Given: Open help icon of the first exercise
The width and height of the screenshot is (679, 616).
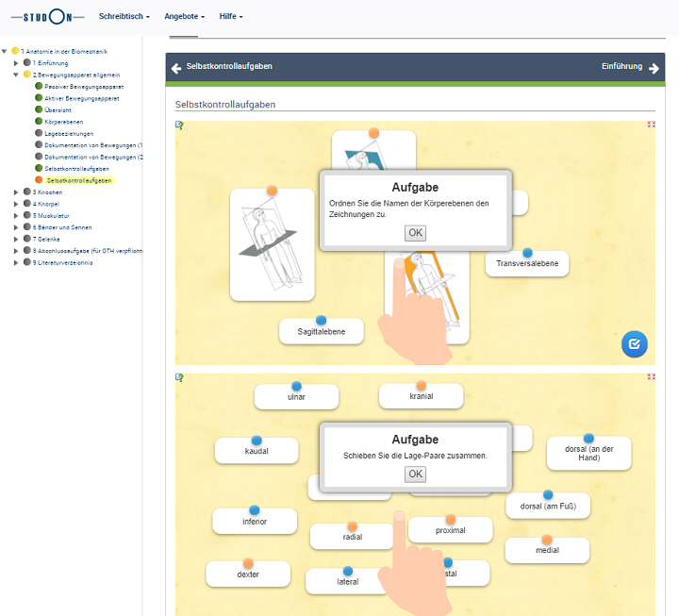Looking at the screenshot, I should click(179, 125).
